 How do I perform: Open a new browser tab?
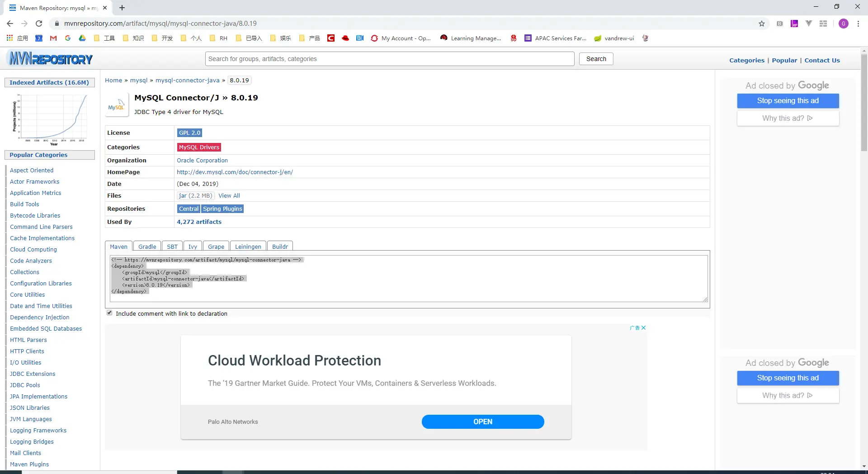[x=122, y=8]
